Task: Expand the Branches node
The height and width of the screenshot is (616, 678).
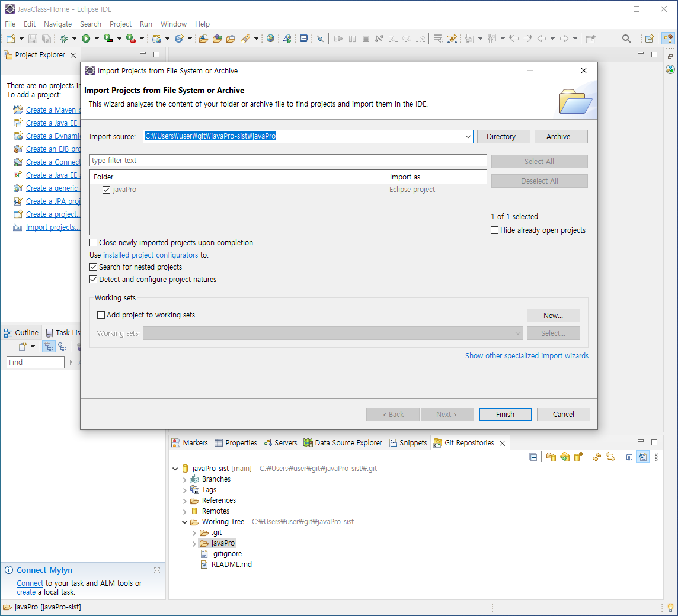Action: (x=185, y=480)
